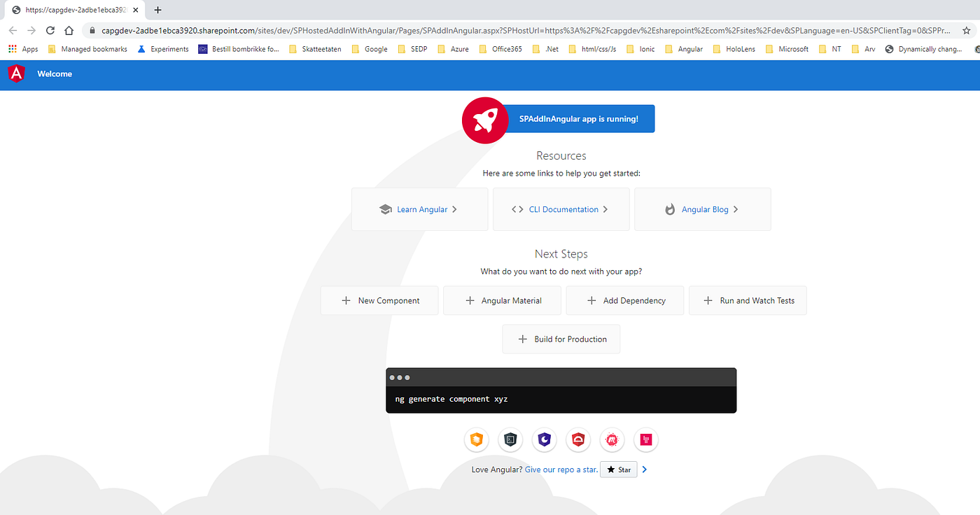The height and width of the screenshot is (515, 980).
Task: Click the chevron on the Learn Angular card
Action: point(454,209)
